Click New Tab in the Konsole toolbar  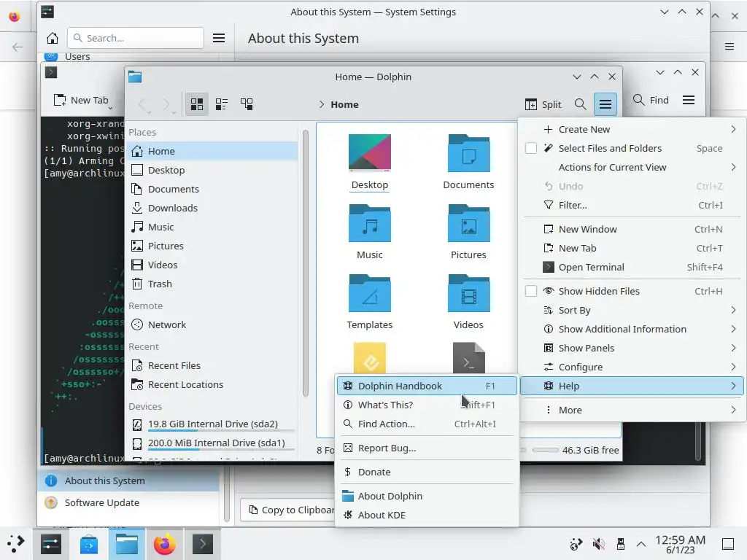[81, 100]
